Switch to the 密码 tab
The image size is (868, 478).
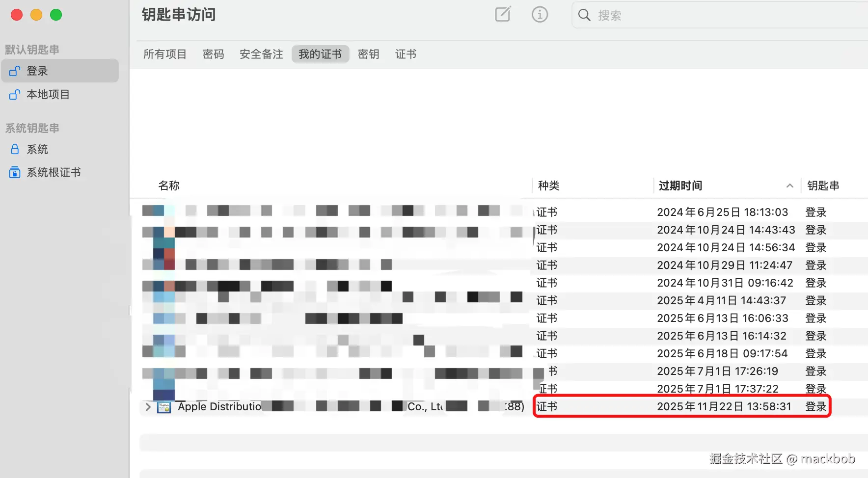click(214, 54)
